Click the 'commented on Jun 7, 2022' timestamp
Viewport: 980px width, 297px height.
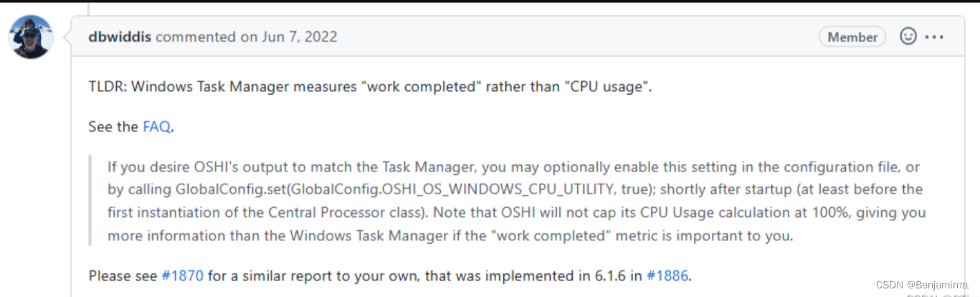[x=246, y=37]
